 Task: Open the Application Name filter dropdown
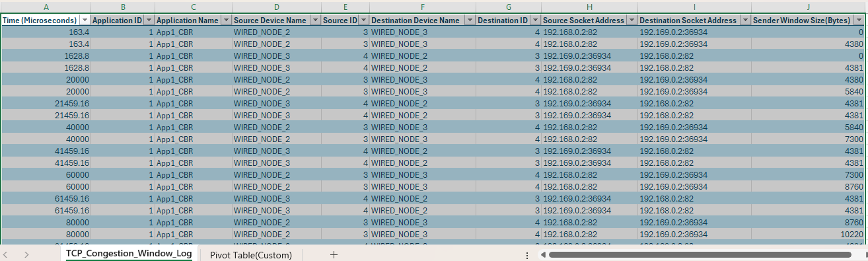(x=225, y=20)
